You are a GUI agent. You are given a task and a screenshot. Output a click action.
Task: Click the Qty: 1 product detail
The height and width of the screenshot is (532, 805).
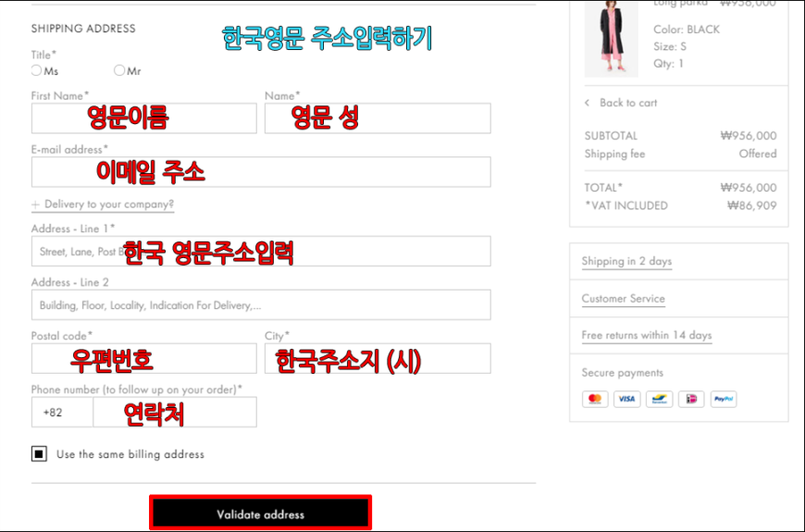coord(668,64)
